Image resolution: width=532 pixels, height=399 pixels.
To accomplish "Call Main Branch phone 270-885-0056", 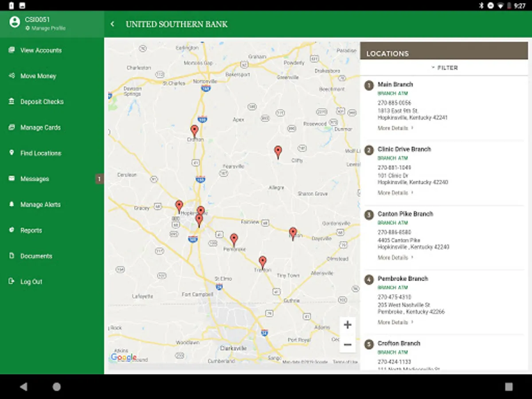I will pyautogui.click(x=394, y=103).
